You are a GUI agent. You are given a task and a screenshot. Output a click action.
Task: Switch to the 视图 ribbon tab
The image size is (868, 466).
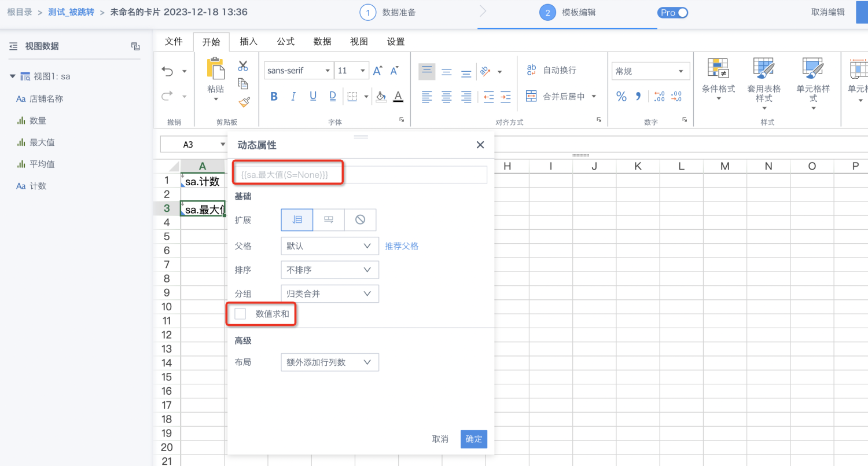359,42
